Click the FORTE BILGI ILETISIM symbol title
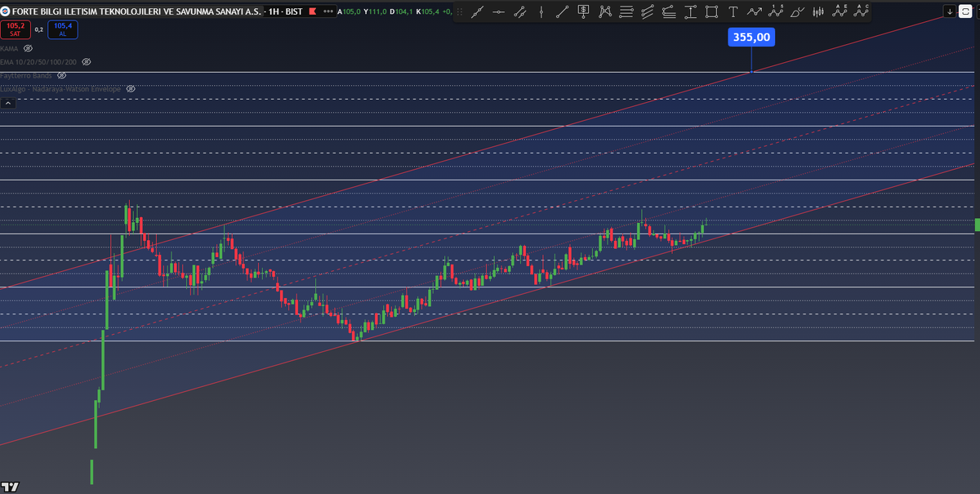This screenshot has width=980, height=494. point(137,11)
